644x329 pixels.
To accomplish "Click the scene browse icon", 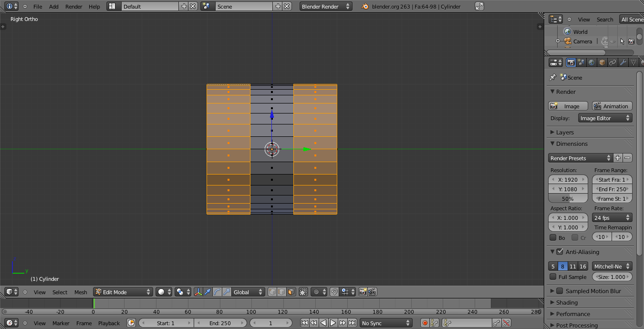I will 206,6.
